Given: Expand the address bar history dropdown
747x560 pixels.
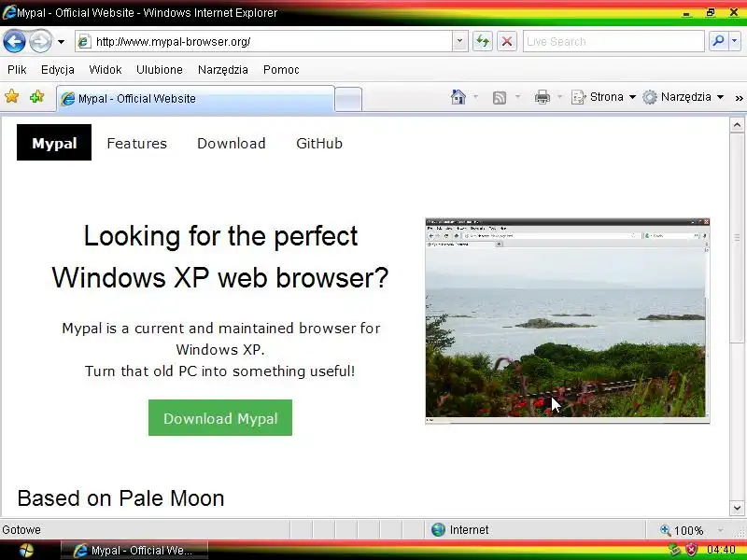Looking at the screenshot, I should [459, 42].
